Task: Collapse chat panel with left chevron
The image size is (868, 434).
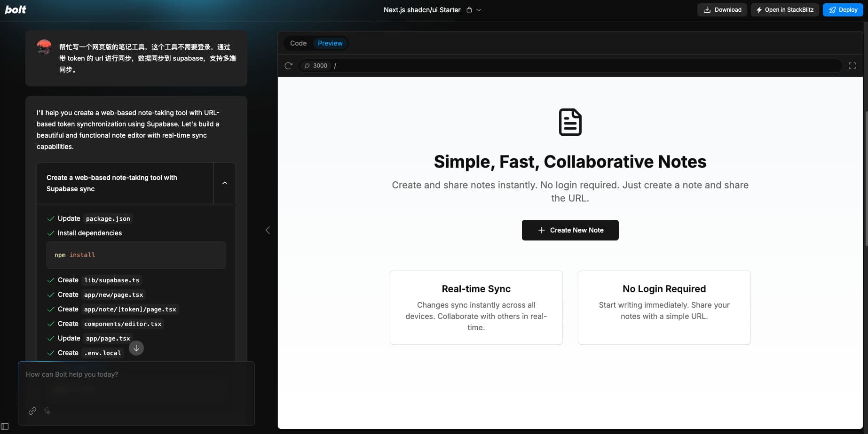Action: click(268, 230)
